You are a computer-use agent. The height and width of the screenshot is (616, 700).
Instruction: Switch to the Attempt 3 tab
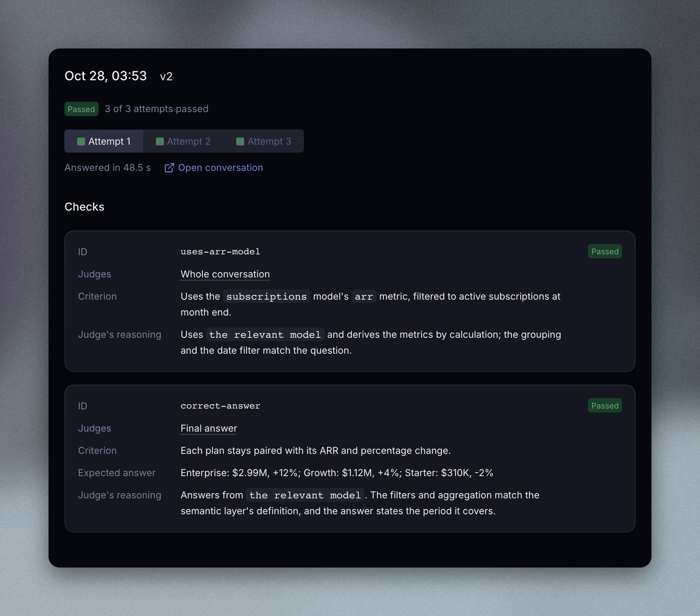[x=264, y=141]
